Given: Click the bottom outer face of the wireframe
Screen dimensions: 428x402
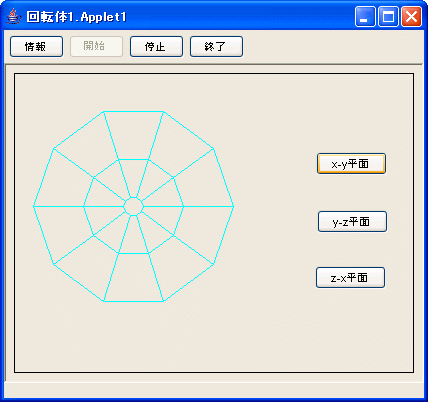Looking at the screenshot, I should click(133, 277).
